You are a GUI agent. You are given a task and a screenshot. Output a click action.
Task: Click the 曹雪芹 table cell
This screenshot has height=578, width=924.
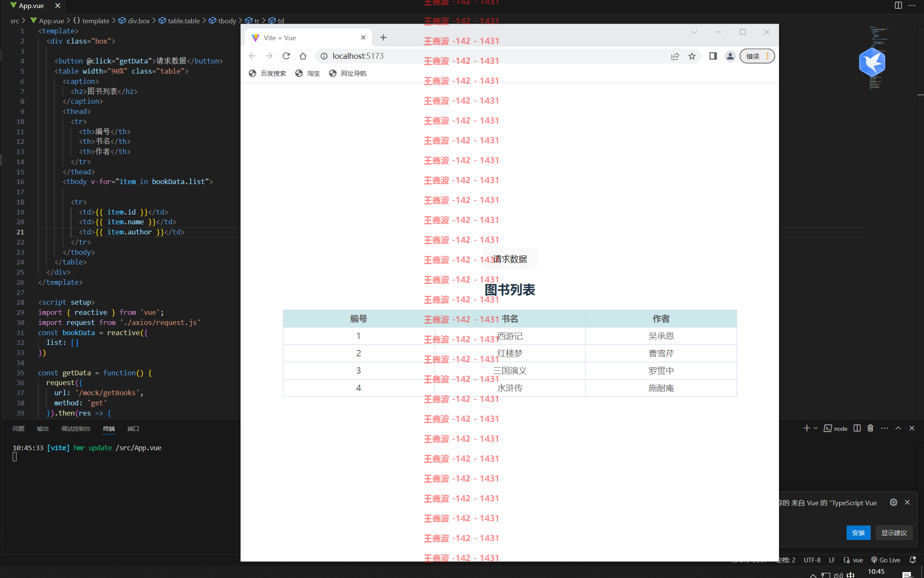pos(661,353)
